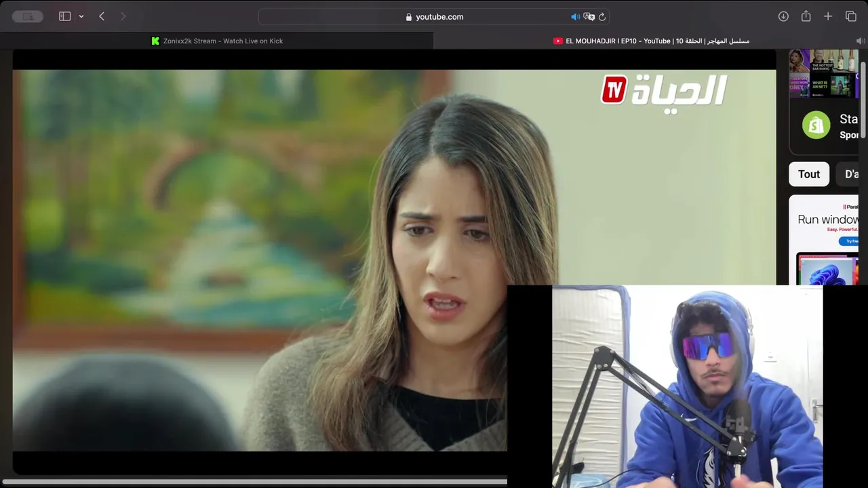868x488 pixels.
Task: Go back with the Safari back arrow
Action: pos(102,16)
